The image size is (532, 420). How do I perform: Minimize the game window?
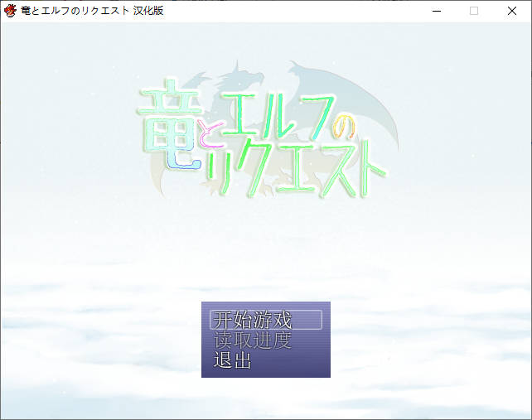pyautogui.click(x=436, y=11)
